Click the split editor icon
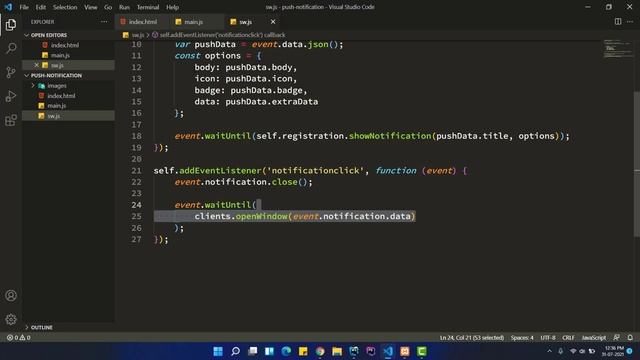Image resolution: width=640 pixels, height=360 pixels. [618, 22]
